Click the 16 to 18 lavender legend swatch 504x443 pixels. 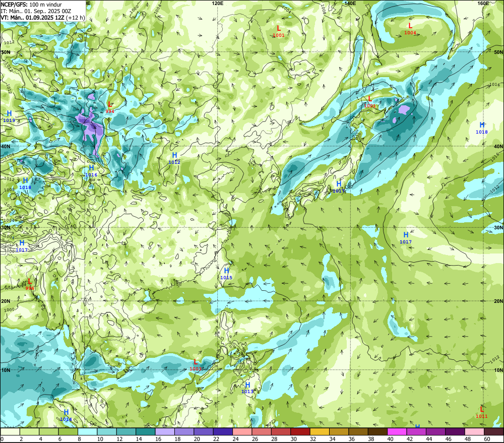coord(165,431)
